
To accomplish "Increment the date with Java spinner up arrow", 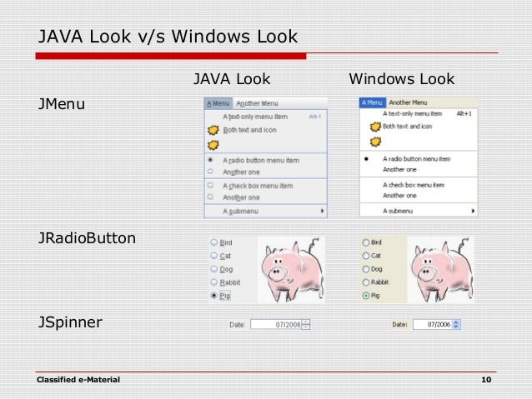I will pos(306,322).
